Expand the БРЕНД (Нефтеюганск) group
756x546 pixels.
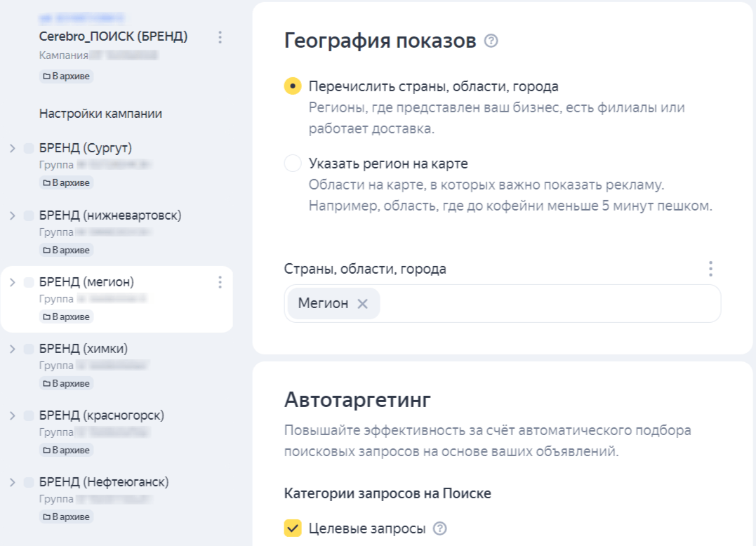[12, 482]
